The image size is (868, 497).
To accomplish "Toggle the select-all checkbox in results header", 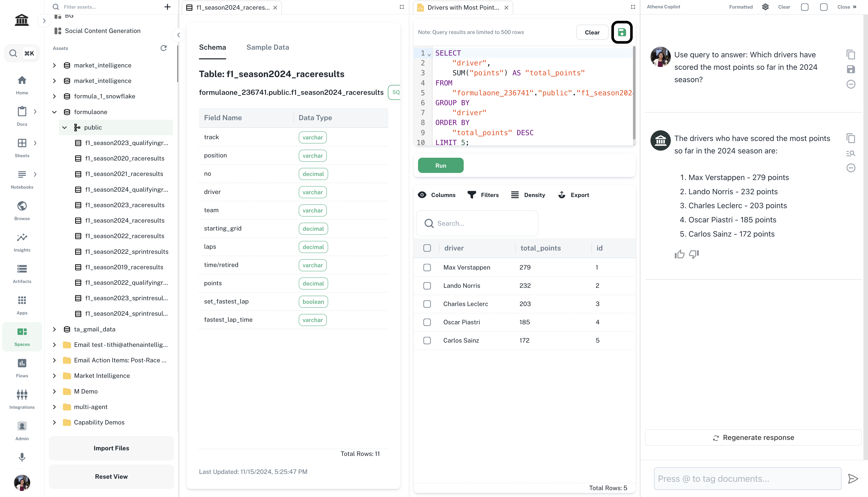I will (x=427, y=248).
